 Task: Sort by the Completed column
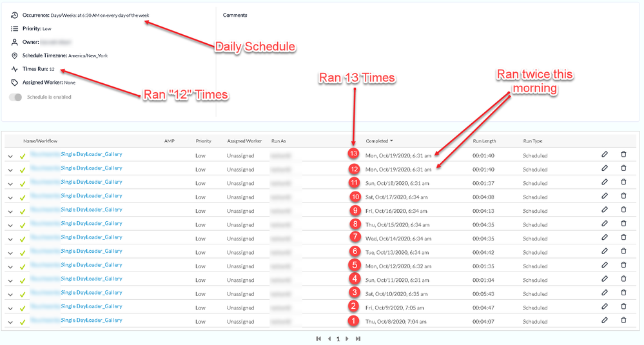pos(379,141)
